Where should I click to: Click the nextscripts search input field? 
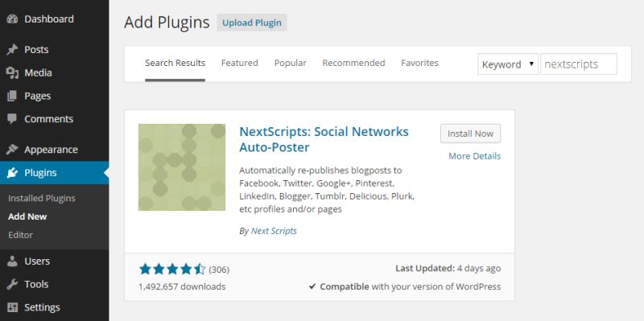[x=579, y=64]
